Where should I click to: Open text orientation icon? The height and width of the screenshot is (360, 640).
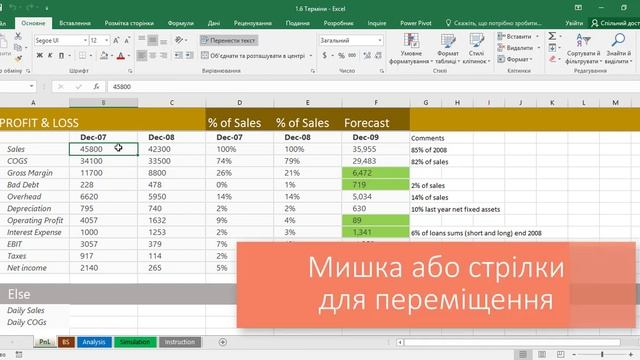point(179,40)
